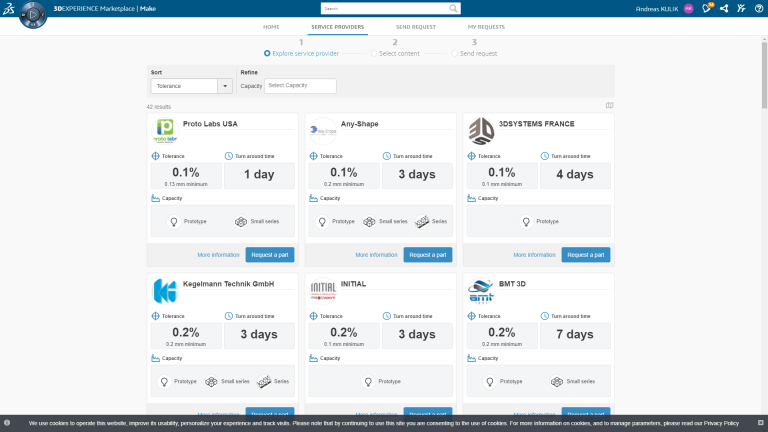Click Small series icon in BMT 3D card

click(x=557, y=382)
